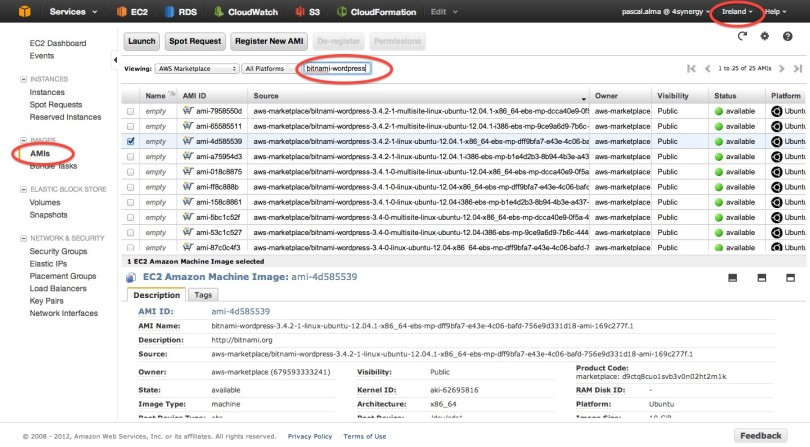Screen dimensions: 810x447
Task: Set details pane to half-height layout
Action: click(761, 278)
